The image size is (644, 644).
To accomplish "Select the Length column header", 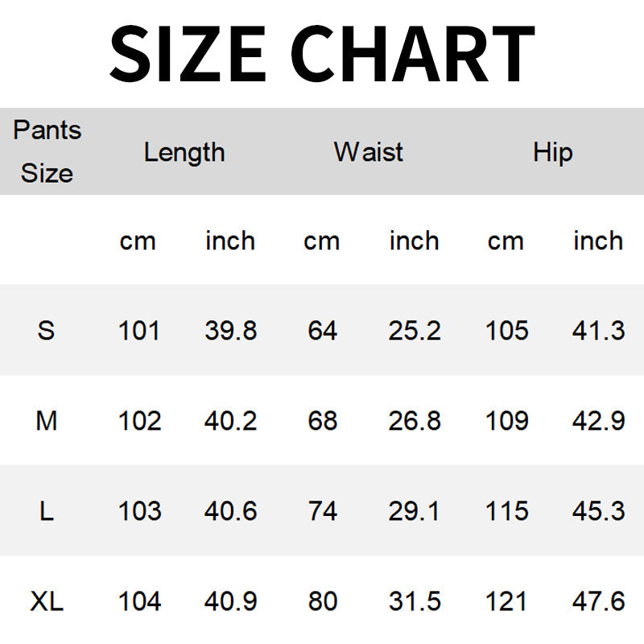I will [x=184, y=152].
